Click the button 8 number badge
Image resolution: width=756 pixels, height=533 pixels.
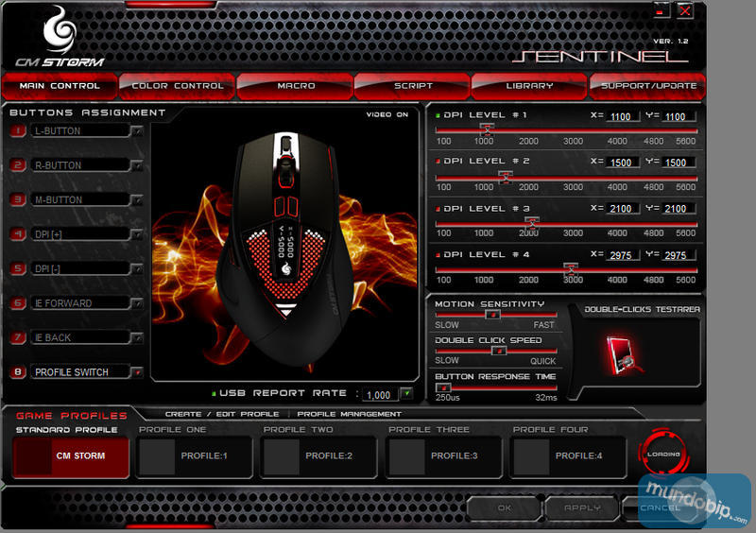tap(18, 372)
